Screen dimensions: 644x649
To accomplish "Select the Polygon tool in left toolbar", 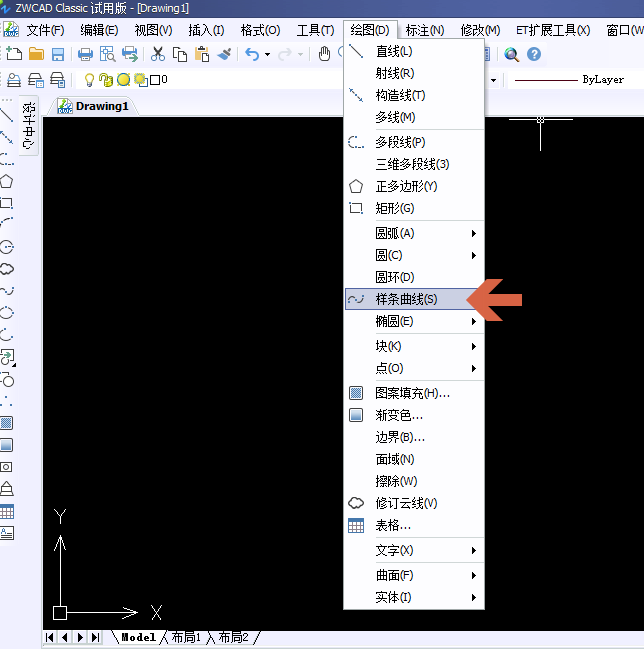I will tap(7, 181).
